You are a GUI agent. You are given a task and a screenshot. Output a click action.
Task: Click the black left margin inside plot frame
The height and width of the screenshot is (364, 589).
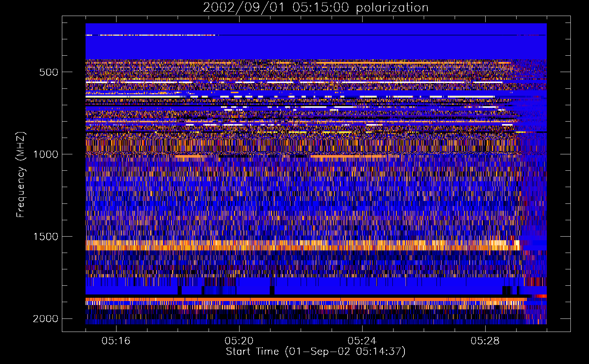click(74, 175)
